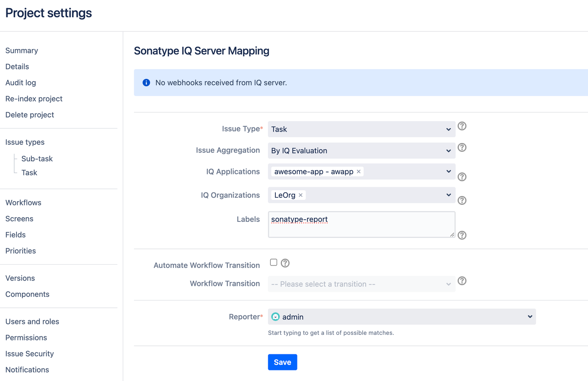Open the Reporter user dropdown

[x=402, y=317]
